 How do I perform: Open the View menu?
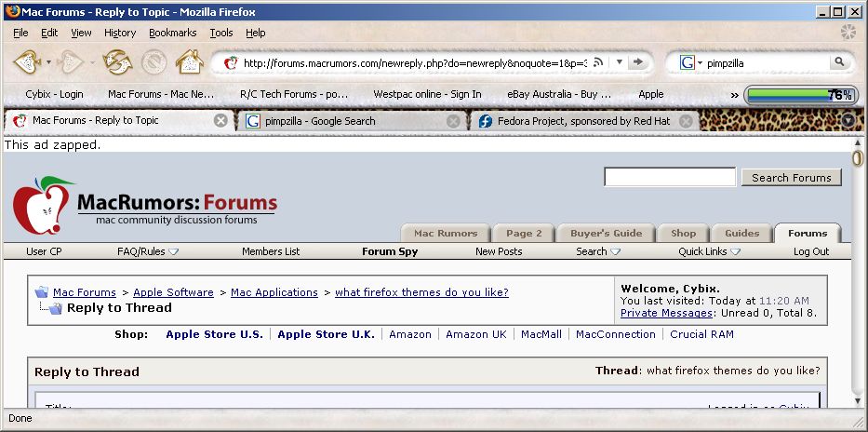point(81,33)
